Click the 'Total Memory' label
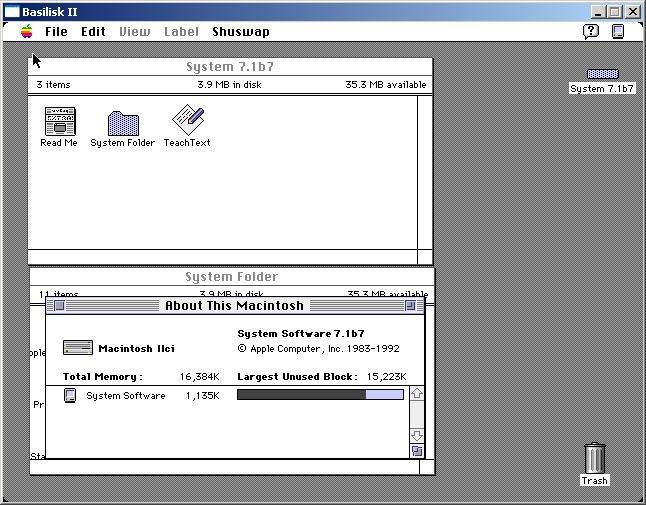 click(x=103, y=377)
